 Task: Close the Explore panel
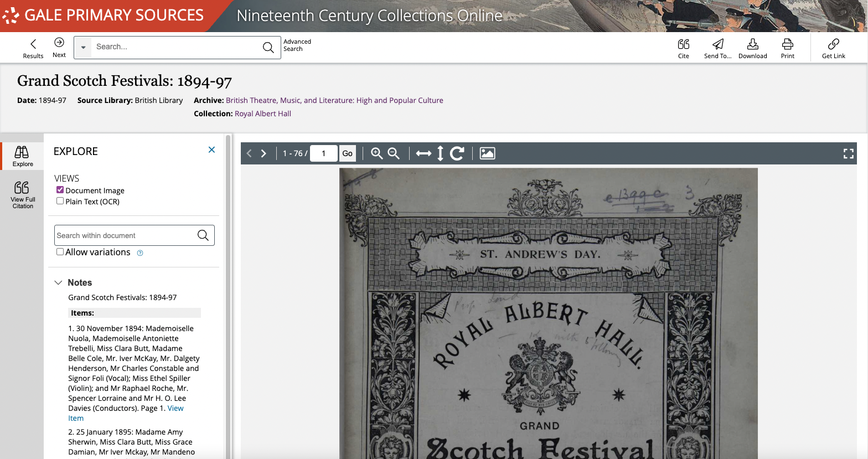[x=211, y=150]
